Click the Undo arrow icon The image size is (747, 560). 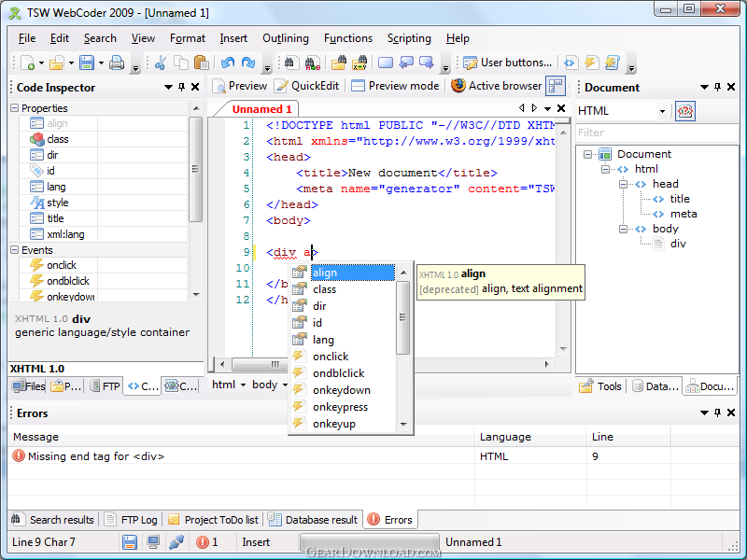[x=228, y=63]
